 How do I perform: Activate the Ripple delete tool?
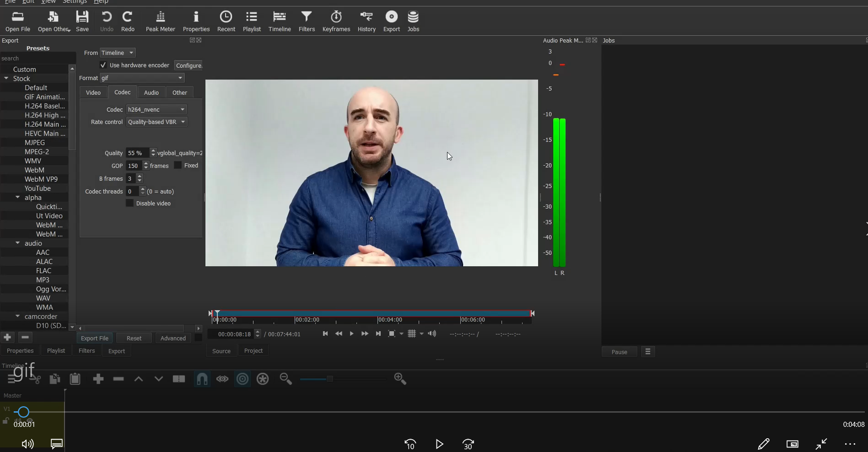point(118,379)
